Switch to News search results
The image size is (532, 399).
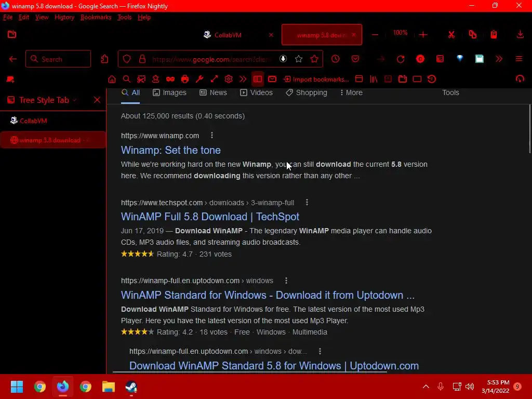pyautogui.click(x=213, y=92)
